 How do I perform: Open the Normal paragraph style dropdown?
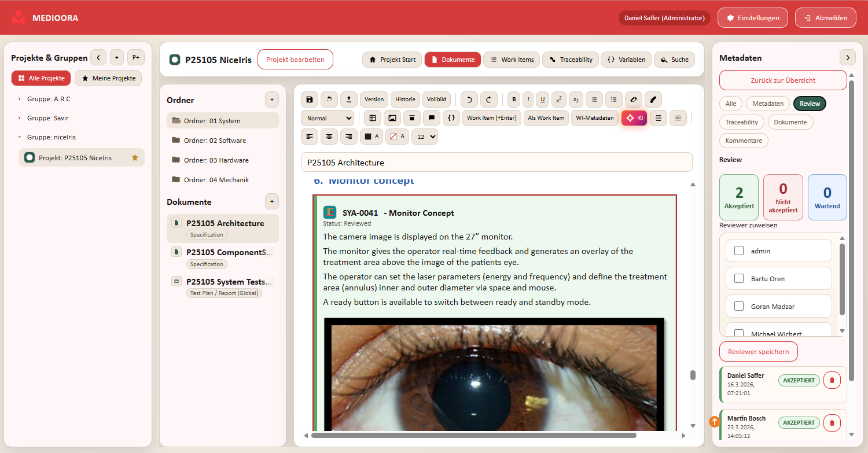[x=327, y=118]
